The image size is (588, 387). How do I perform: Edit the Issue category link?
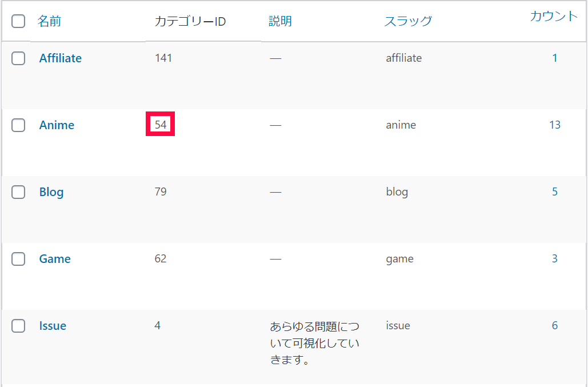[53, 326]
